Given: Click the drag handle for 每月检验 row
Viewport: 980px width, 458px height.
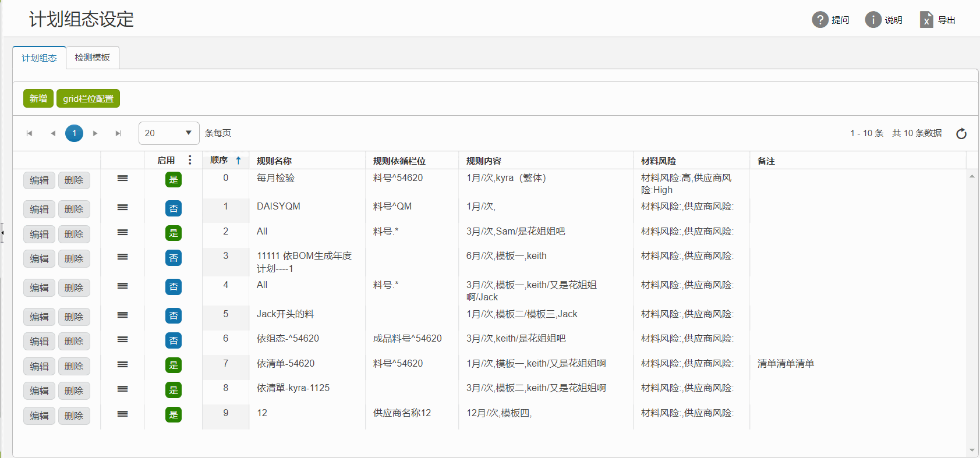Looking at the screenshot, I should click(x=122, y=178).
